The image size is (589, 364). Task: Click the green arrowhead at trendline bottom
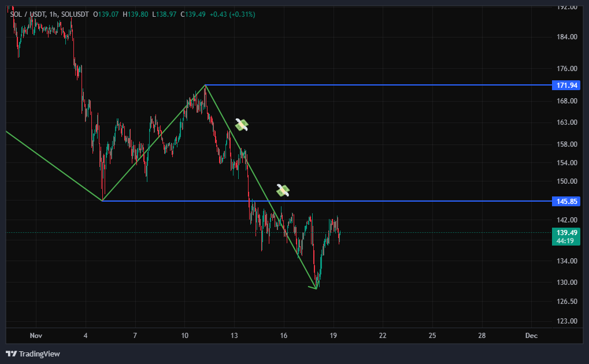coord(315,287)
